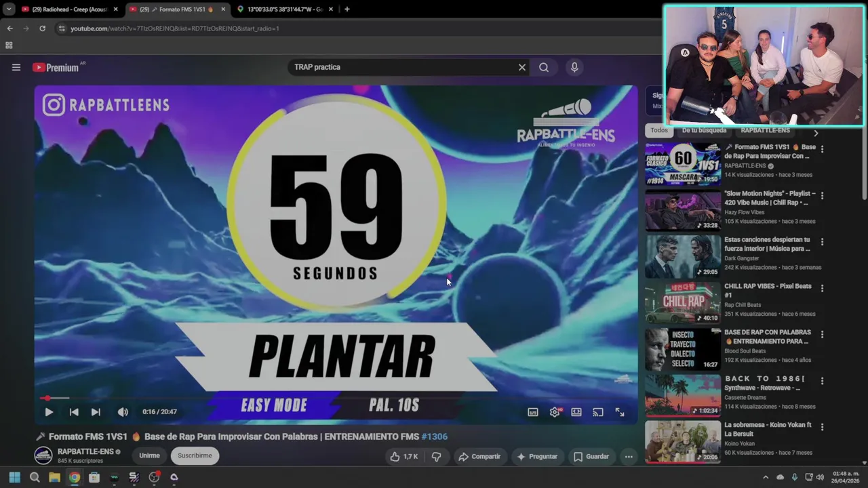868x488 pixels.
Task: Open the player settings gear
Action: click(x=555, y=412)
